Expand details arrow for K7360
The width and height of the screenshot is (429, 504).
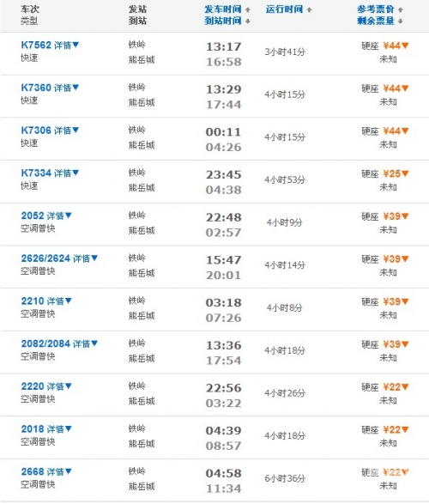[76, 87]
